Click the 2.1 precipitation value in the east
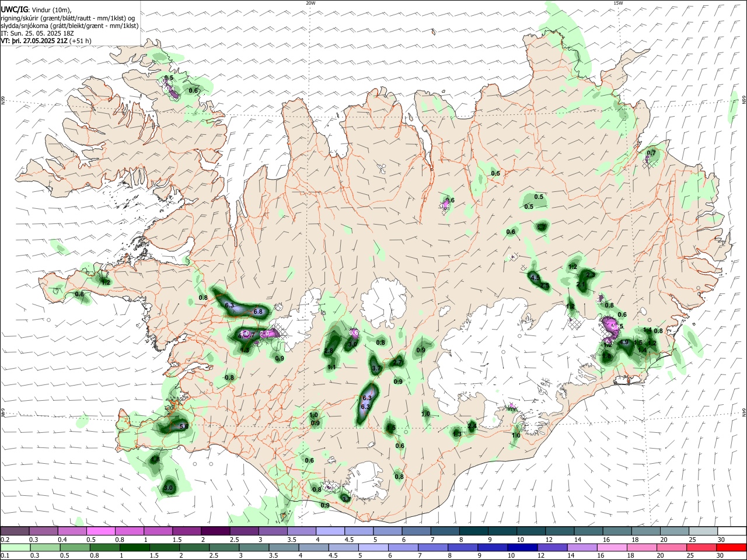This screenshot has width=747, height=560. pyautogui.click(x=581, y=285)
